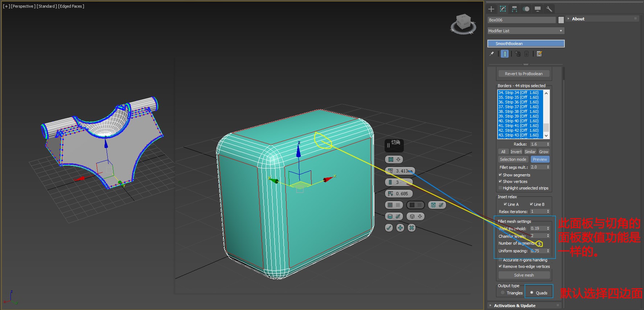Expand the About rollout
Viewport: 644px width, 310px height.
(x=578, y=19)
